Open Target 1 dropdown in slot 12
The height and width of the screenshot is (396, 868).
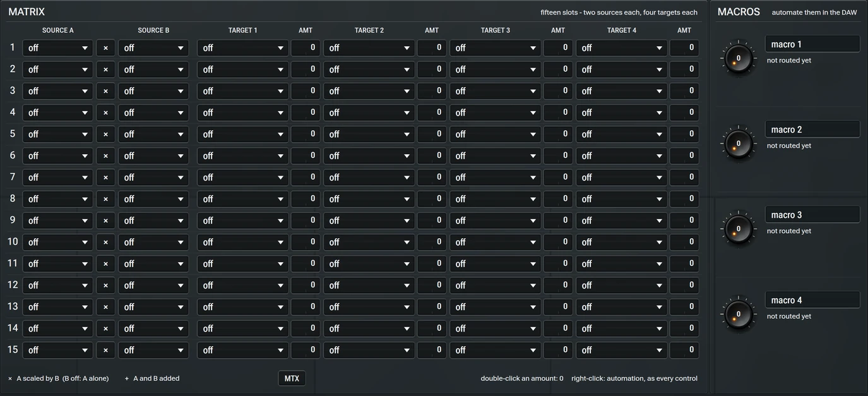[x=243, y=285]
